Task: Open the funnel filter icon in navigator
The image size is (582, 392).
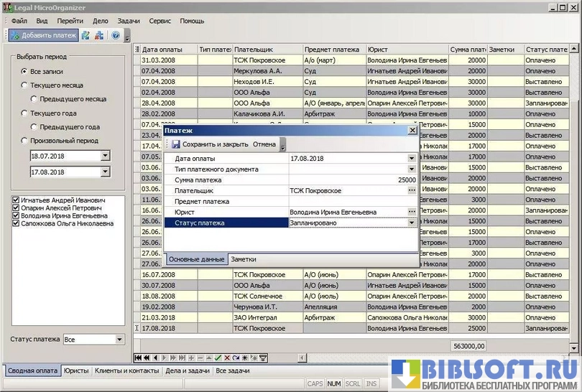Action: tap(263, 358)
